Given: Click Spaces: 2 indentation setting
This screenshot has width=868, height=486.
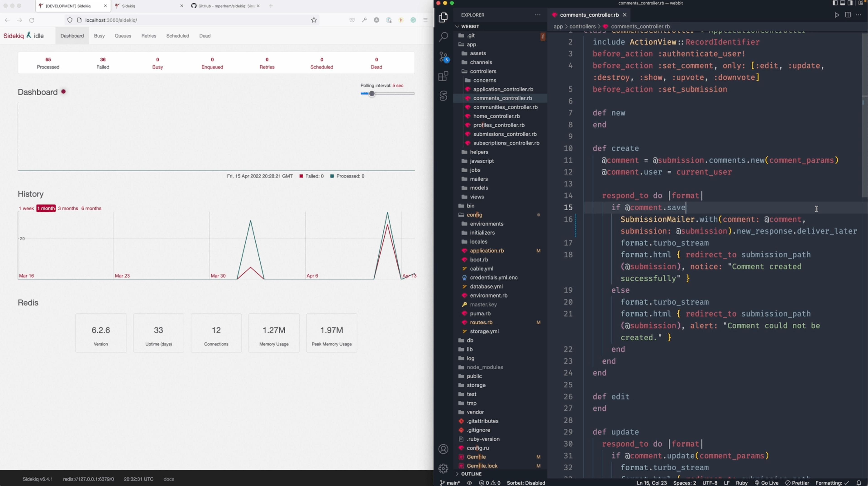Looking at the screenshot, I should (684, 483).
